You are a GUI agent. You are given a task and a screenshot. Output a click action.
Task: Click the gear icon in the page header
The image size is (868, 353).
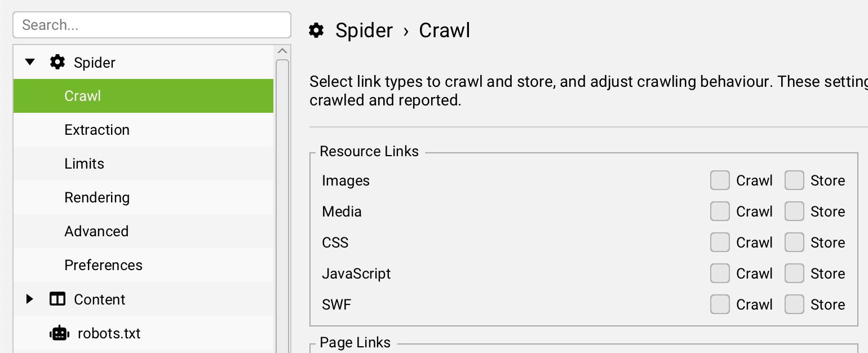pos(317,30)
